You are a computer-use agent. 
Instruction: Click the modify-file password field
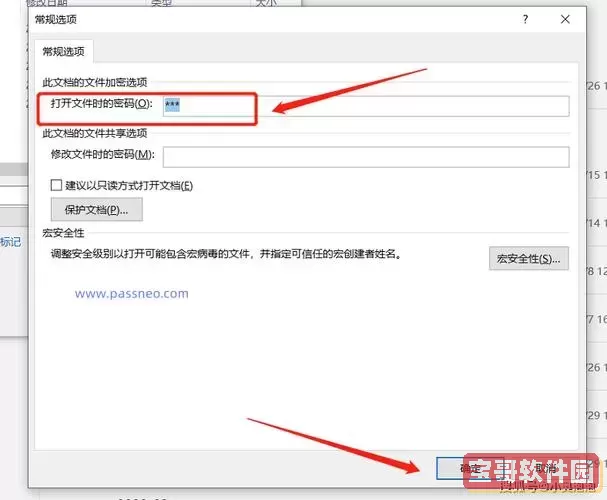[366, 157]
